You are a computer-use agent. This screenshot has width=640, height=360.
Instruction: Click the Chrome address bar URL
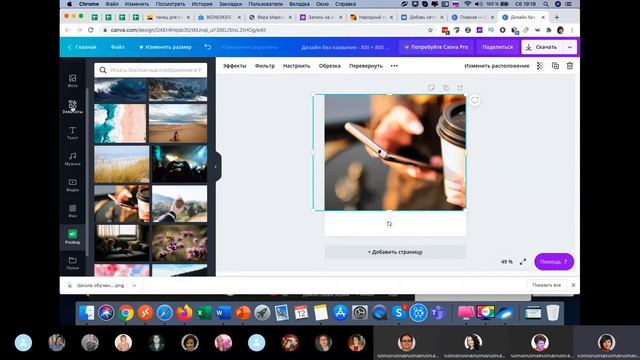188,30
